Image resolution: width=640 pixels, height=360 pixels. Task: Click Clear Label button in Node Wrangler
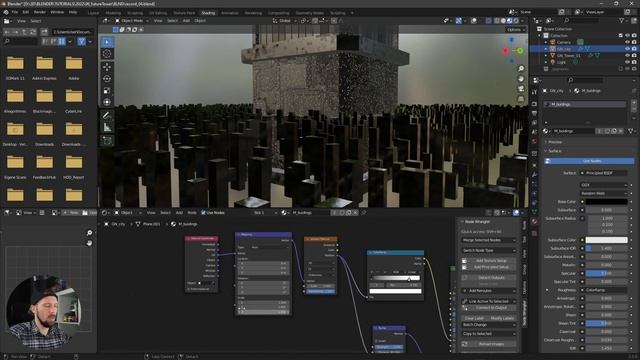click(x=474, y=318)
